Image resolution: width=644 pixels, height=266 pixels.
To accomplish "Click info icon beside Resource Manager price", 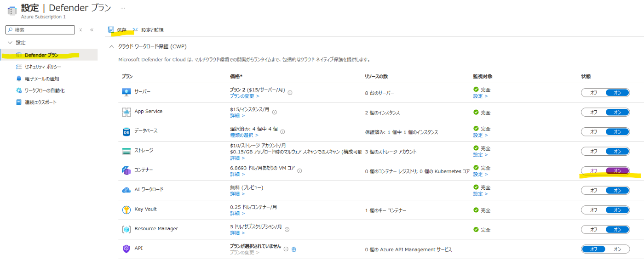I will (x=287, y=229).
